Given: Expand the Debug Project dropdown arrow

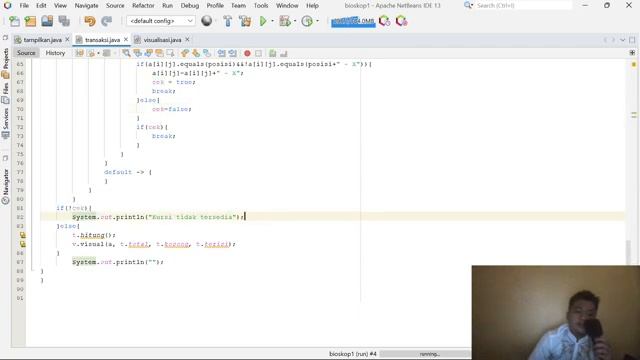Looking at the screenshot, I should pos(295,21).
